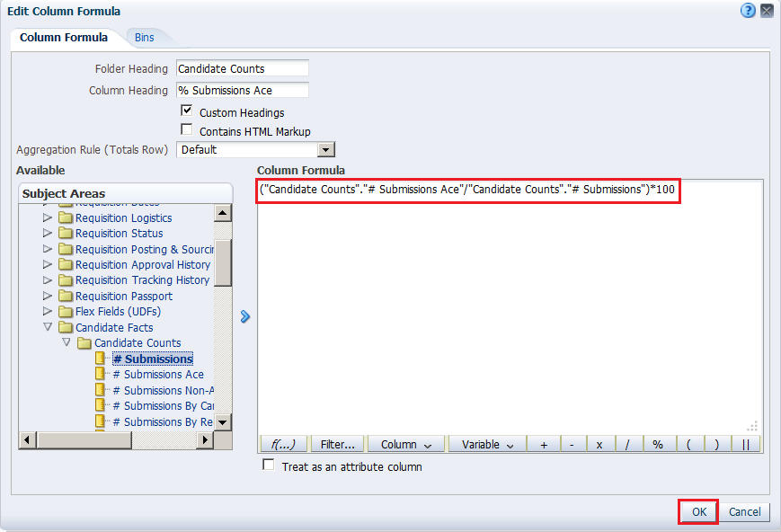Viewport: 781px width, 532px height.
Task: Insert divide slash operator into formula
Action: (x=627, y=444)
